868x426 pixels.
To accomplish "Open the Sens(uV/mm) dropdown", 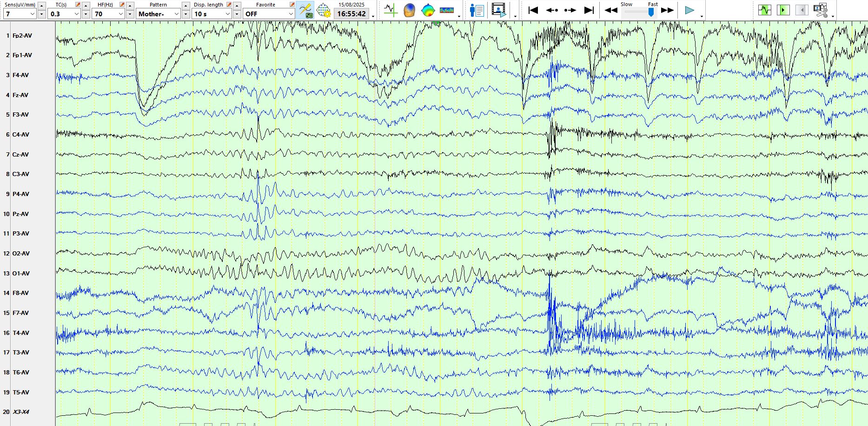I will click(x=20, y=14).
